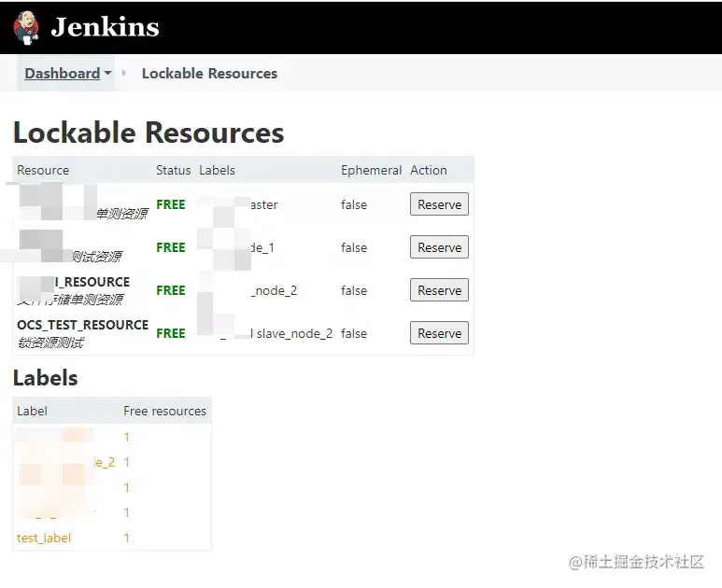Screen dimensions: 722x588
Task: Click the Jenkins title text in header
Action: point(105,27)
